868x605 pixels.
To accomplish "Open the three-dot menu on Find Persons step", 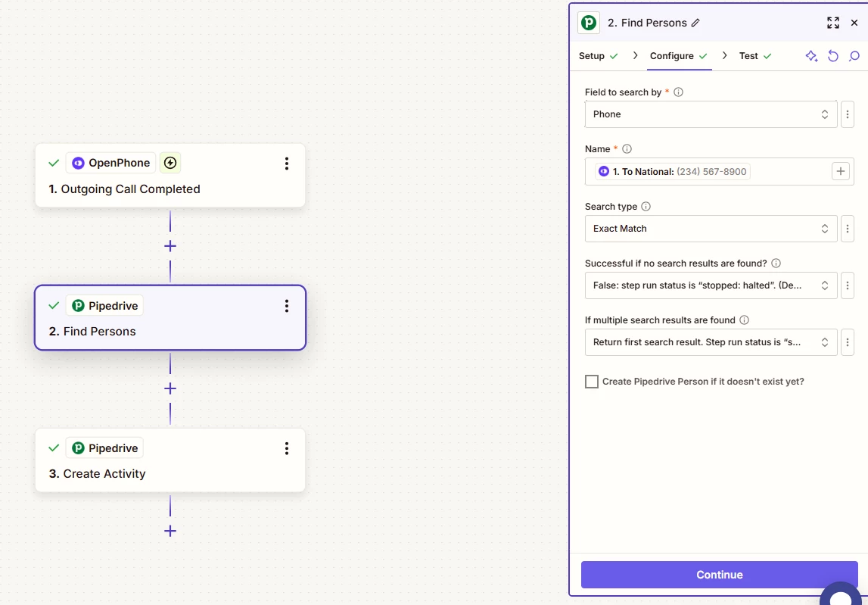I will (x=286, y=306).
